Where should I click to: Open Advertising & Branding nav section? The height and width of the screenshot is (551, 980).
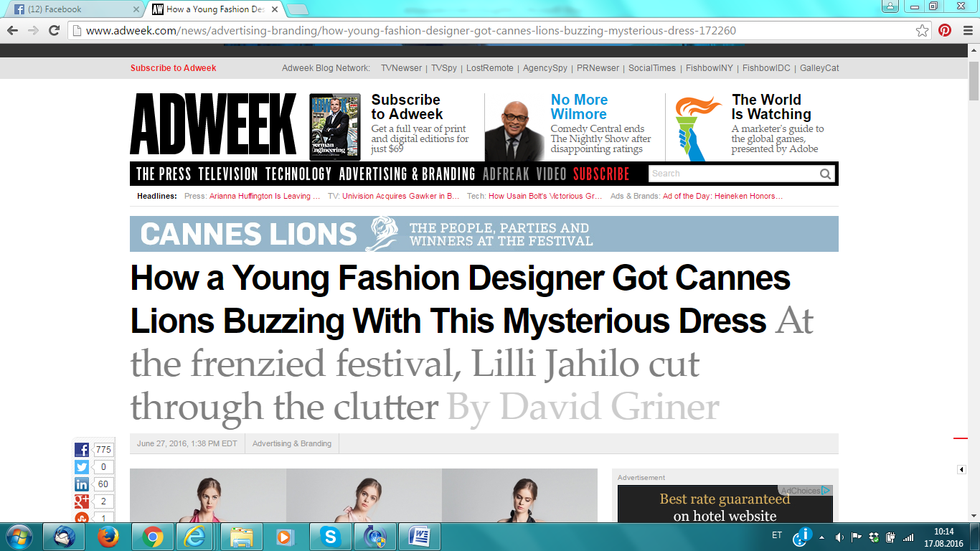pyautogui.click(x=407, y=174)
